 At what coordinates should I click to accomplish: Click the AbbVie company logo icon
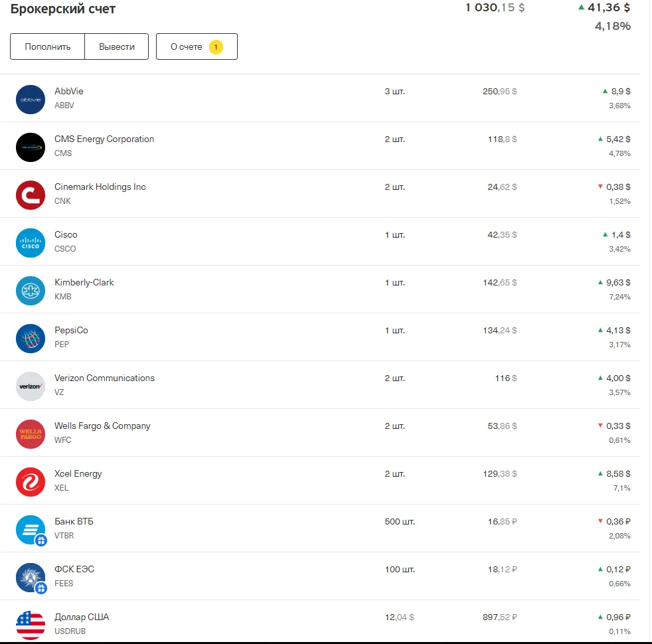point(30,98)
